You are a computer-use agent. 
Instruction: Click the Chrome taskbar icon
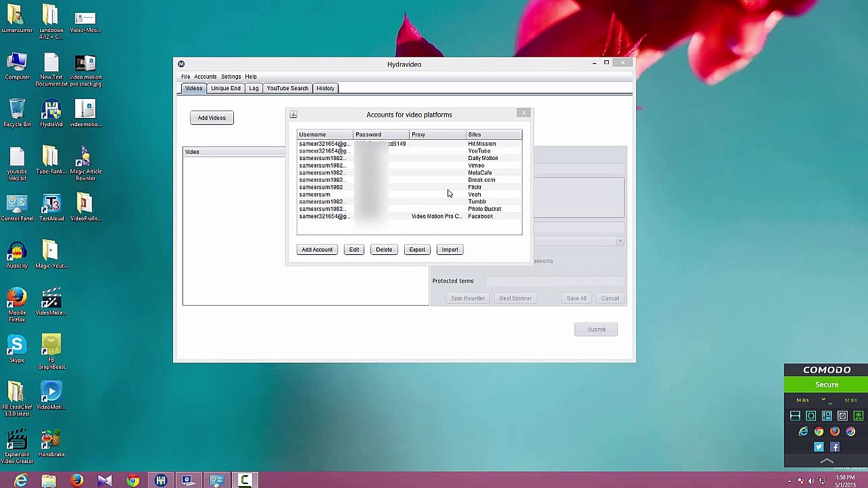132,481
